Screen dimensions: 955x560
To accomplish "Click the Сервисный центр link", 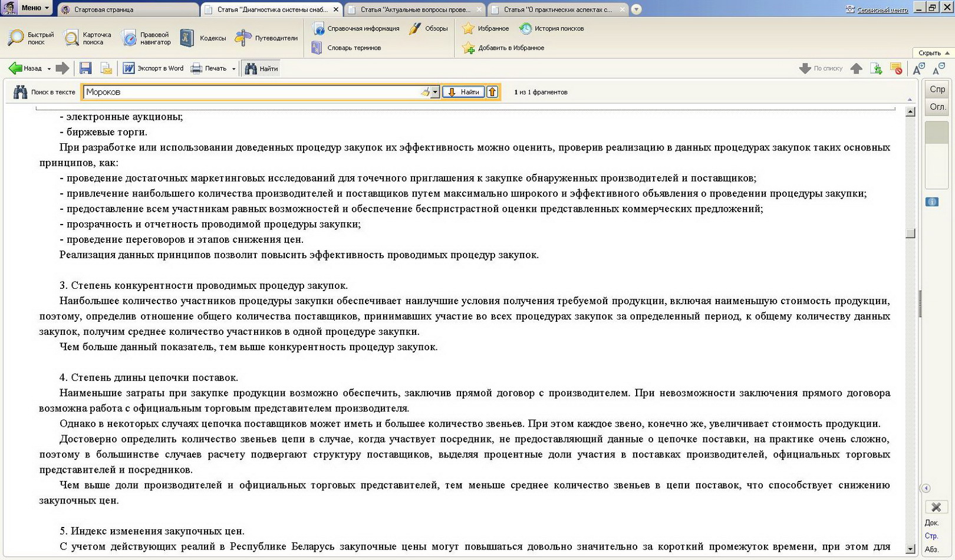I will pyautogui.click(x=881, y=9).
